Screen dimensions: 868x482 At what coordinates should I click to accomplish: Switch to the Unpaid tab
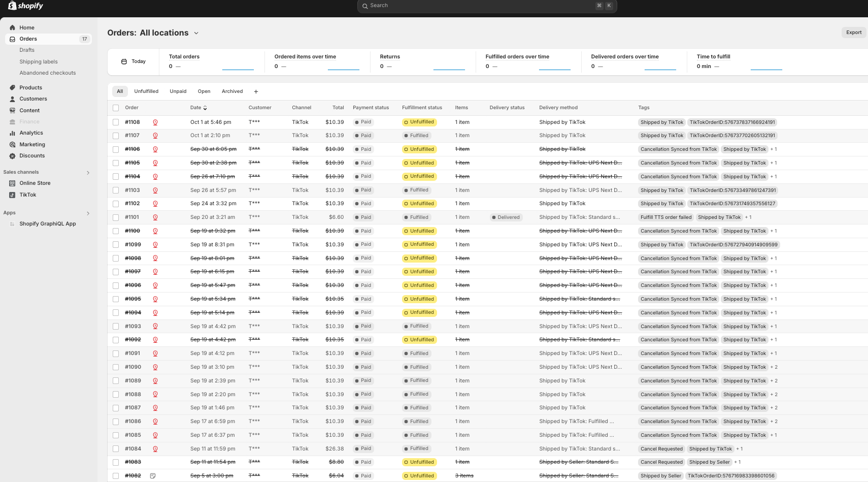[178, 91]
